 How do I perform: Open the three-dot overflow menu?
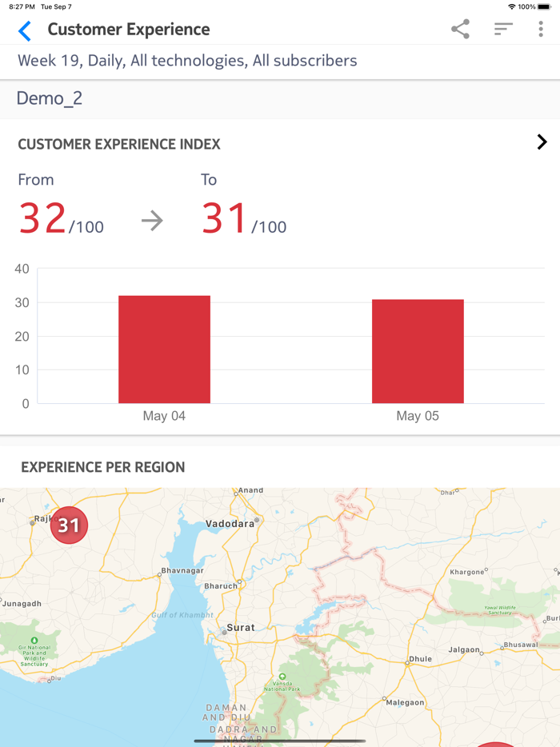[541, 29]
